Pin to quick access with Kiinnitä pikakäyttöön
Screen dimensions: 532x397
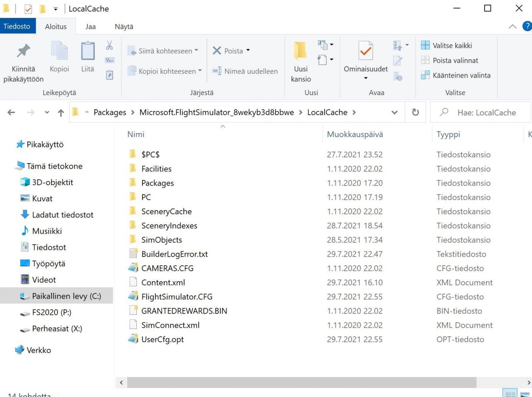pyautogui.click(x=23, y=62)
